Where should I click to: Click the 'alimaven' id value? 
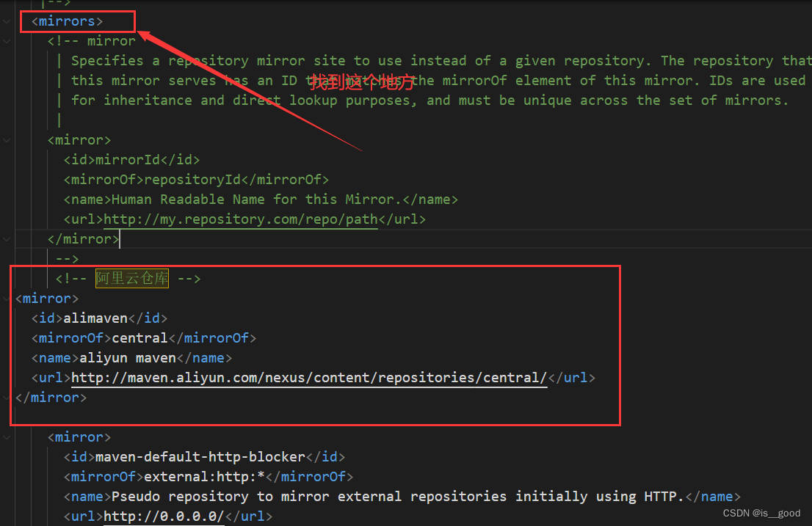(95, 318)
